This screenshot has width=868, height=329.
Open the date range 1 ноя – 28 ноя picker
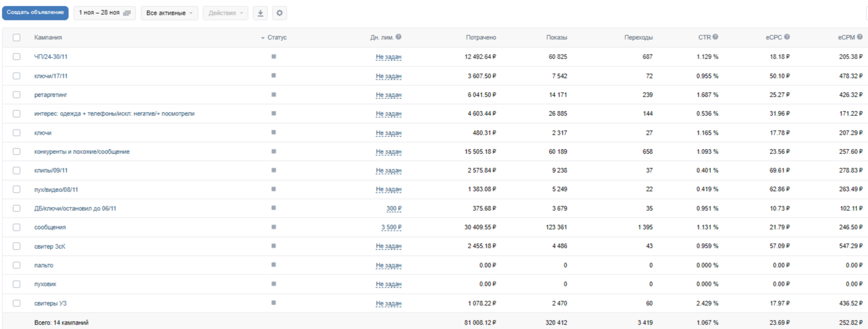(104, 13)
